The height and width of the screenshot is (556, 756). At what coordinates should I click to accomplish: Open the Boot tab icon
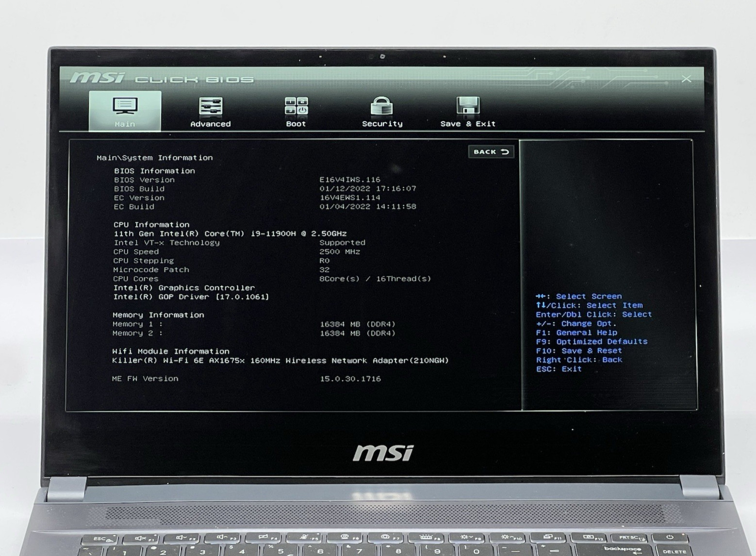(x=296, y=106)
